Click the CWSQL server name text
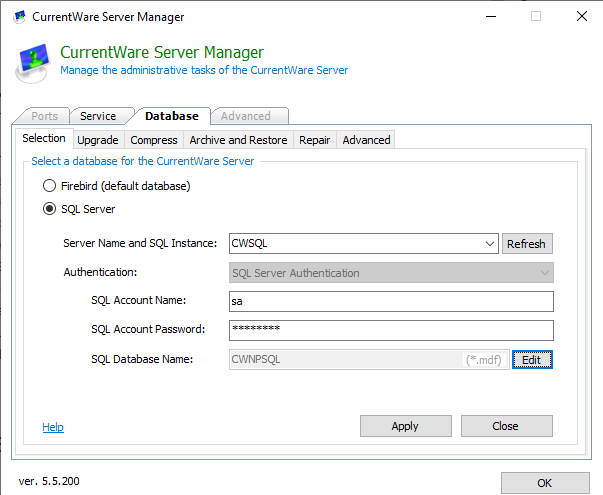Image resolution: width=603 pixels, height=495 pixels. 250,243
